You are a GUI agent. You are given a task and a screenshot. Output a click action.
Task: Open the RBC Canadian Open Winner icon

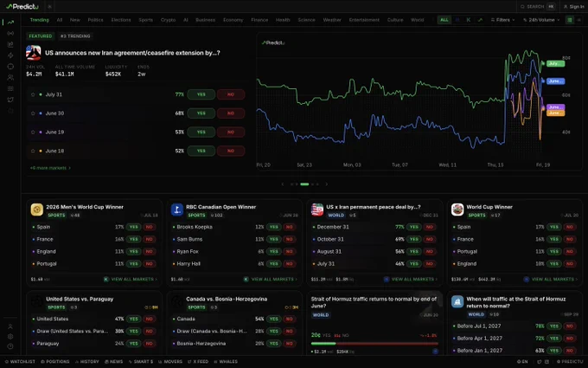[177, 210]
